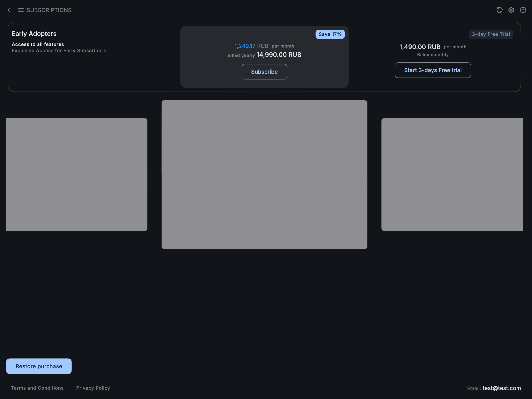Start the 3-days Free trial
Screen dimensions: 532x399
coord(433,70)
